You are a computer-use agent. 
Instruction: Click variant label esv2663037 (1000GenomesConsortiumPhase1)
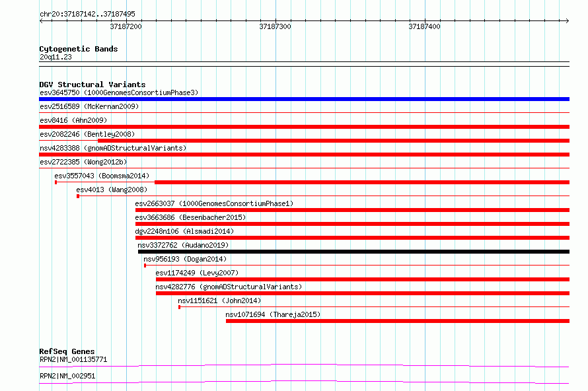pyautogui.click(x=214, y=203)
